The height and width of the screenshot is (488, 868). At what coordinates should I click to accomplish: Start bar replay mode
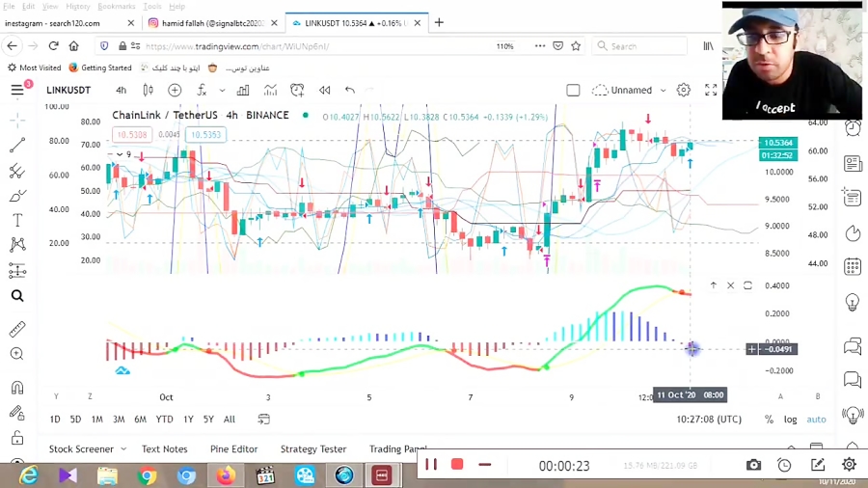point(324,90)
